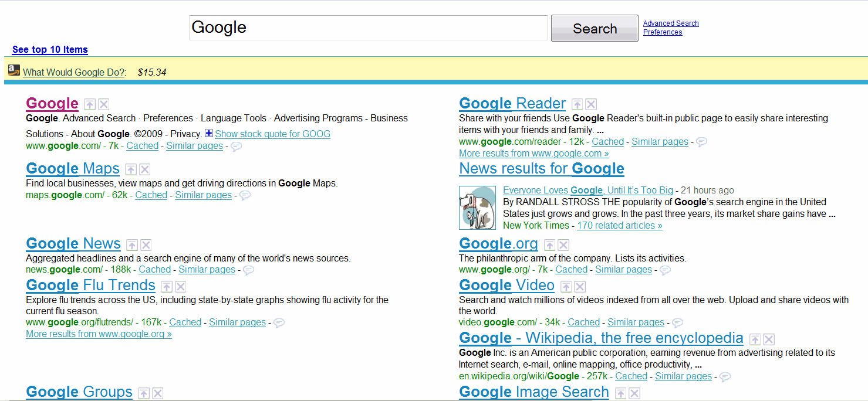The width and height of the screenshot is (868, 401).
Task: Focus the search box containing Google
Action: [369, 28]
